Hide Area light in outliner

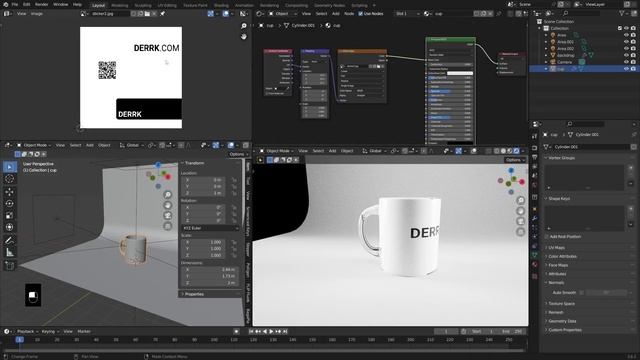coord(627,35)
